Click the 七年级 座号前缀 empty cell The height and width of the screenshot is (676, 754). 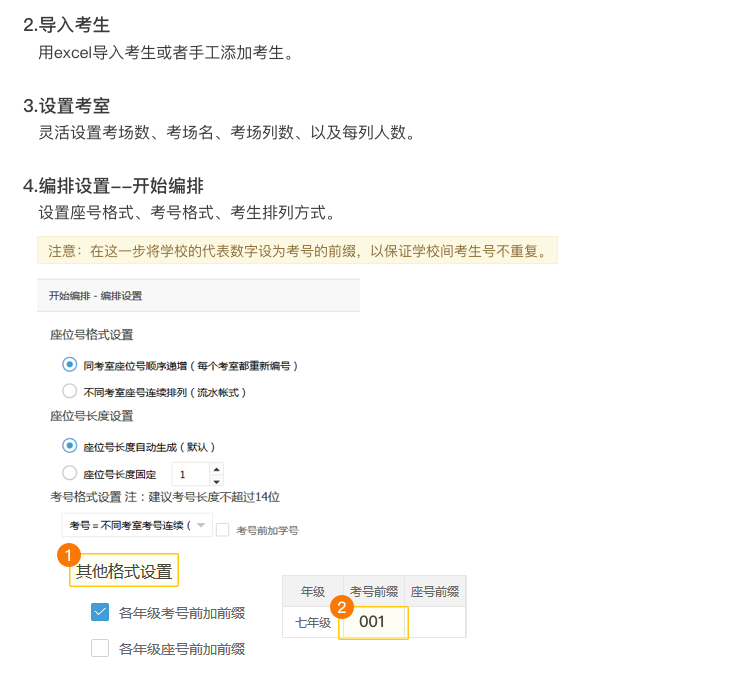pos(436,622)
